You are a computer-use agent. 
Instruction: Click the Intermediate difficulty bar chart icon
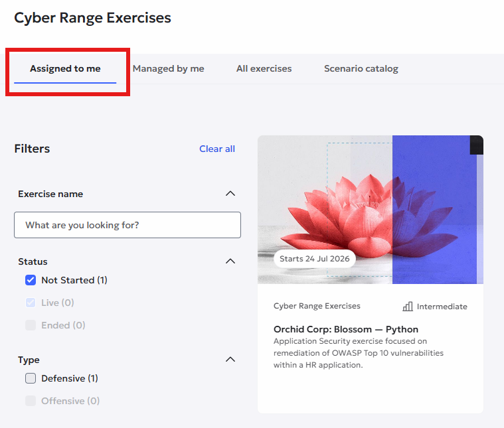click(408, 307)
